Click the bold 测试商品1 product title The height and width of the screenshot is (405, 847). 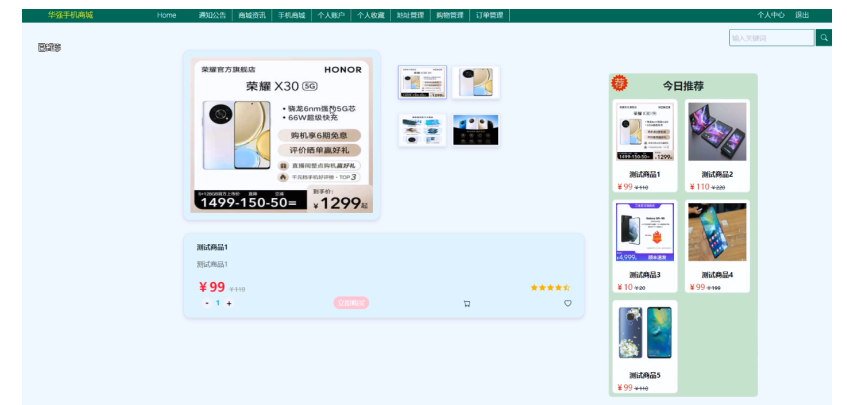click(212, 247)
